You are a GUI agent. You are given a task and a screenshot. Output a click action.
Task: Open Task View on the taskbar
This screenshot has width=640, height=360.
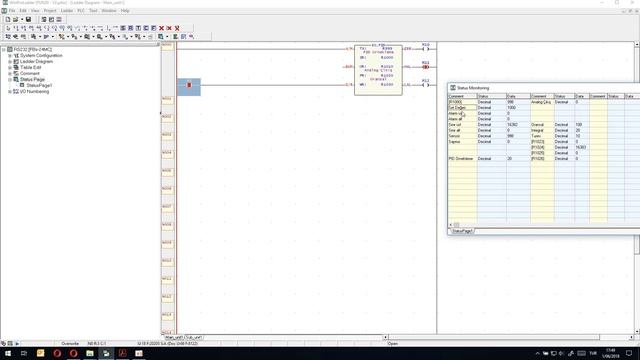tap(24, 353)
